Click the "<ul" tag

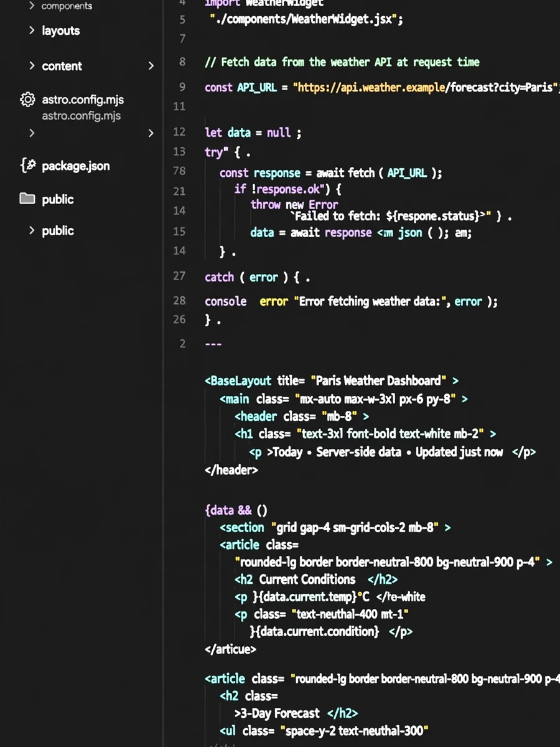(229, 731)
